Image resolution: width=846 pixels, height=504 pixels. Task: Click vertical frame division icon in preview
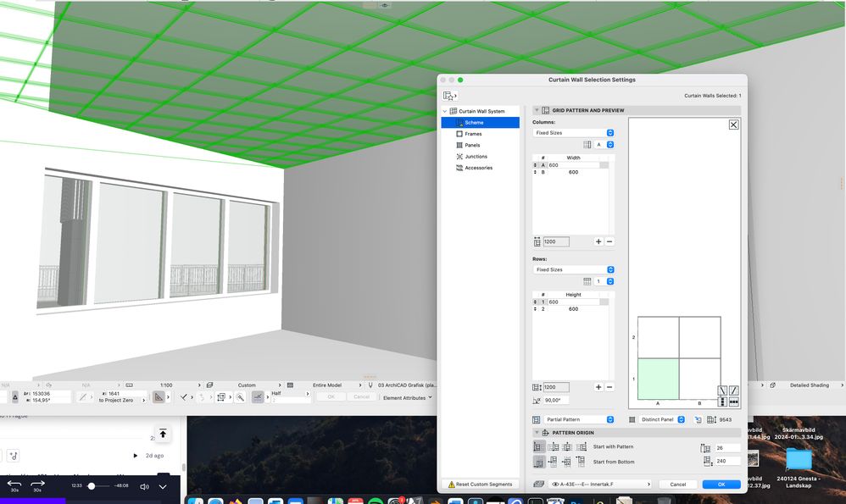coord(722,402)
